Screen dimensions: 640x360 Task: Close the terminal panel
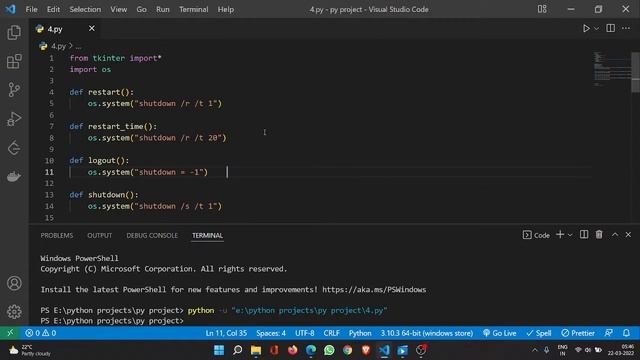[628, 234]
